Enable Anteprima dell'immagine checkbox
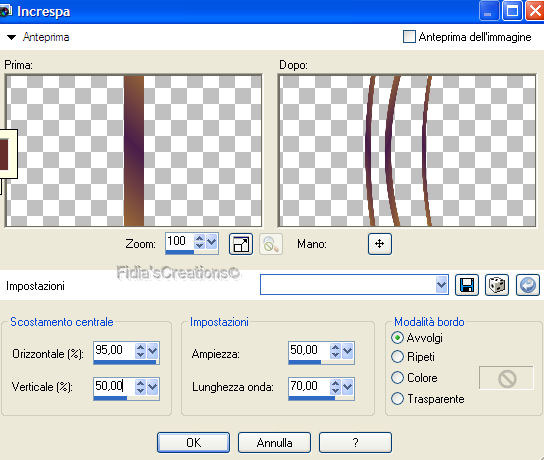This screenshot has height=460, width=544. [x=409, y=37]
